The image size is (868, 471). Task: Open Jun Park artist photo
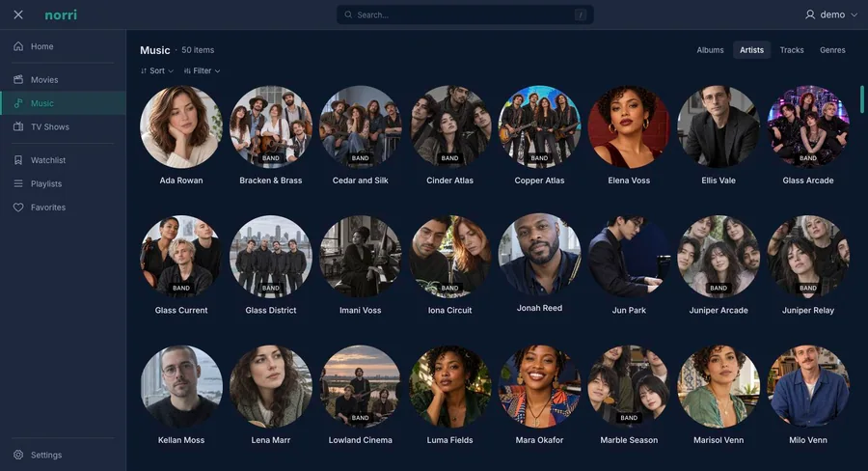point(629,257)
